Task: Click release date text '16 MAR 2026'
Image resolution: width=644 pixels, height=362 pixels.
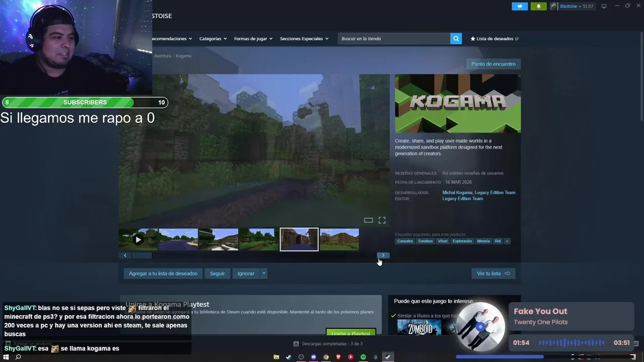Action: tap(458, 182)
